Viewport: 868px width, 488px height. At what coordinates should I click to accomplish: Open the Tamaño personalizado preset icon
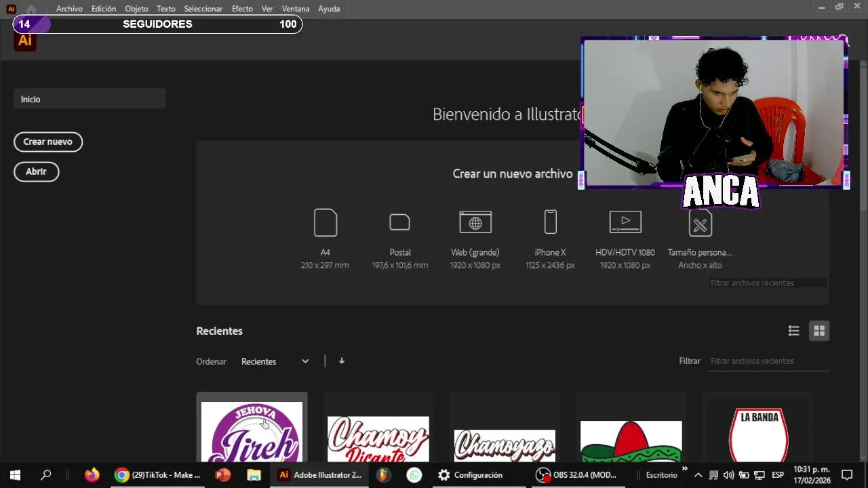tap(701, 223)
